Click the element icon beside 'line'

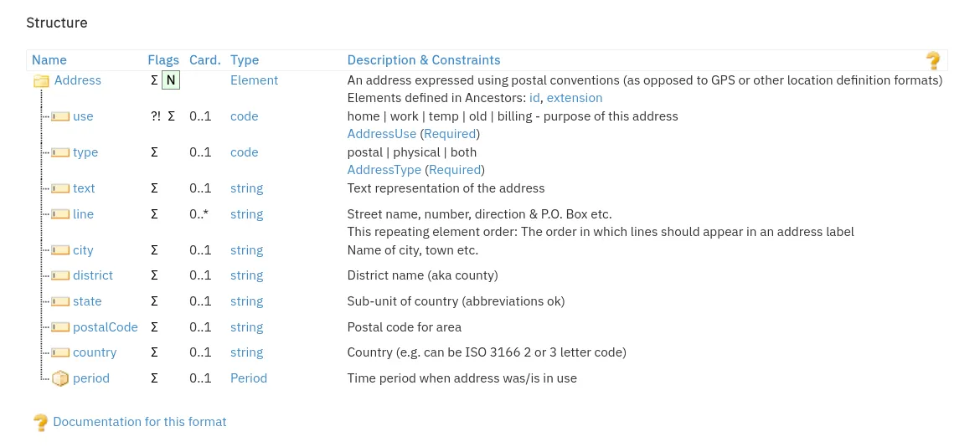tap(59, 214)
